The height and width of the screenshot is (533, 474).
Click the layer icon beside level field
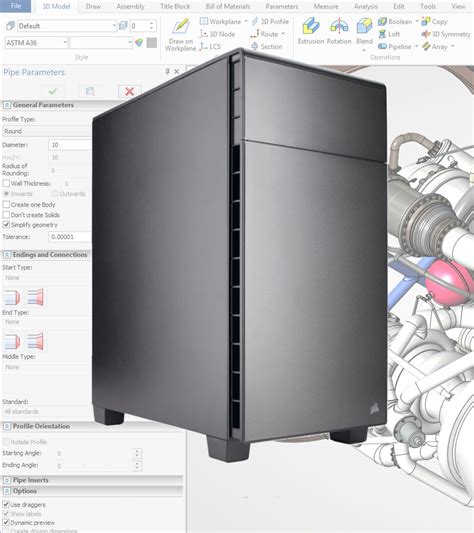[x=123, y=26]
